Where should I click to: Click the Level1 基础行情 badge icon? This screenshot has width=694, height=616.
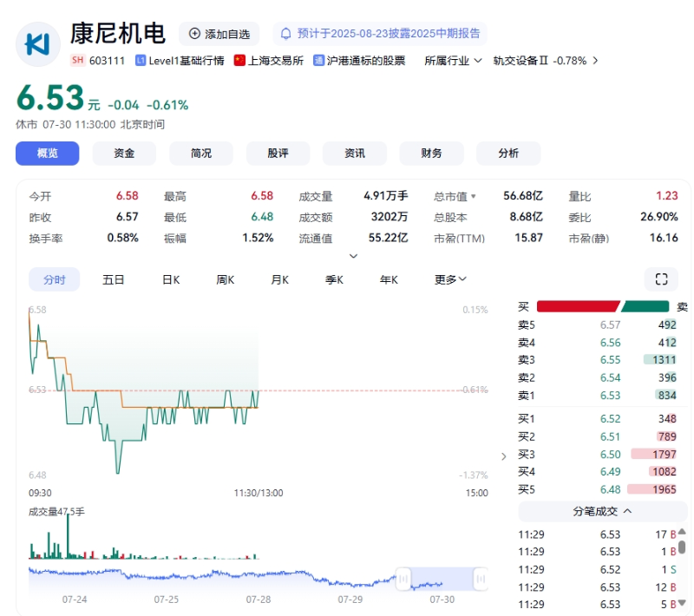coord(141,61)
